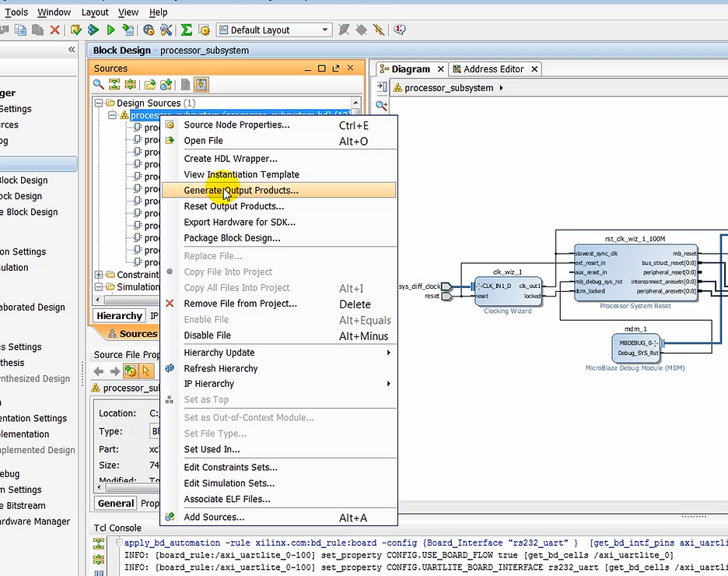Viewport: 728px width, 576px height.
Task: Toggle the highlighted view button in Sources toolbar
Action: (201, 85)
